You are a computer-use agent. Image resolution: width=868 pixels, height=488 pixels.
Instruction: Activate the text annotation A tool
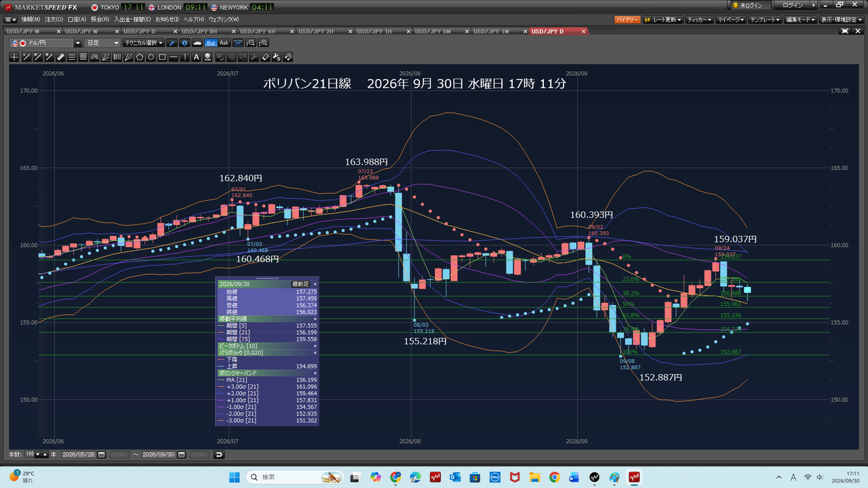click(196, 57)
